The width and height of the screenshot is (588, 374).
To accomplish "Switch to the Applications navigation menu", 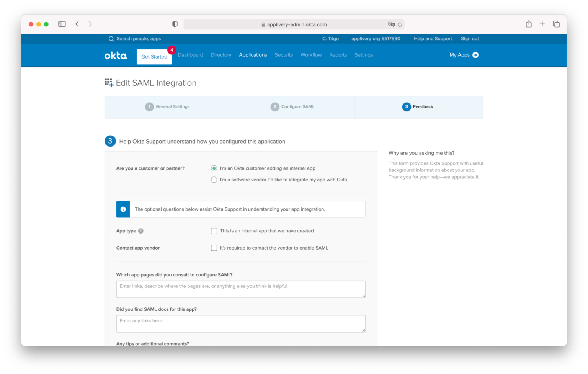I will click(x=253, y=55).
